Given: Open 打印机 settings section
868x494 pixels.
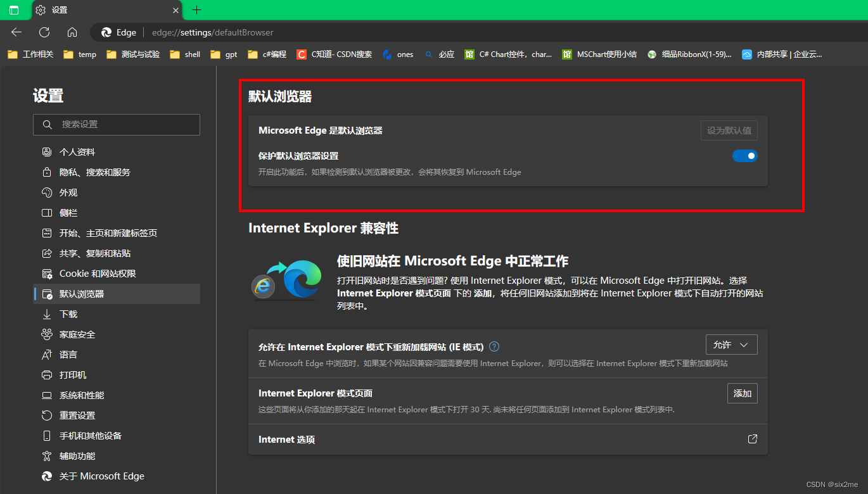Looking at the screenshot, I should [x=117, y=375].
